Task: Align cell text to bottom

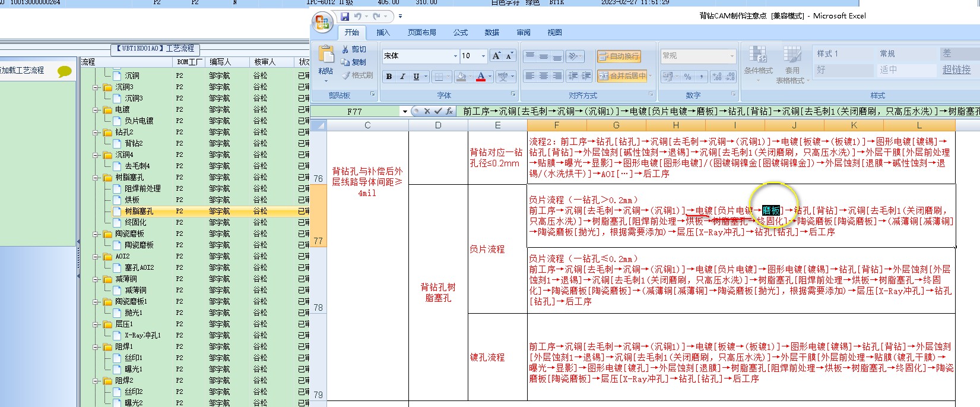Action: 557,56
